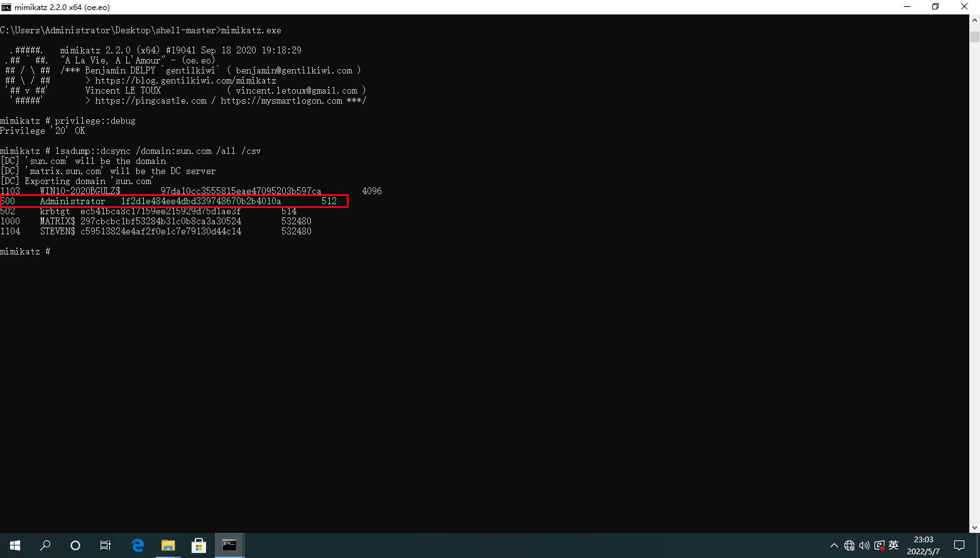Click the 'vincent.letoux@gmail.com' text
Image resolution: width=980 pixels, height=558 pixels.
297,90
